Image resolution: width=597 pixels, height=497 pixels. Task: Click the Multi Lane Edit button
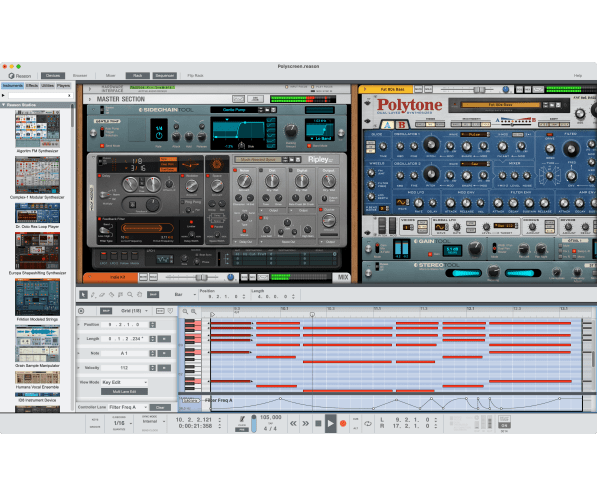coord(125,392)
